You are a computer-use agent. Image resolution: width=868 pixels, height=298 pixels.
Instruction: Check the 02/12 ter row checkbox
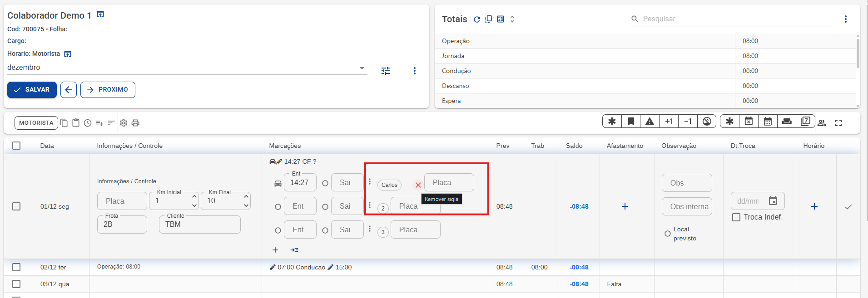click(x=16, y=267)
